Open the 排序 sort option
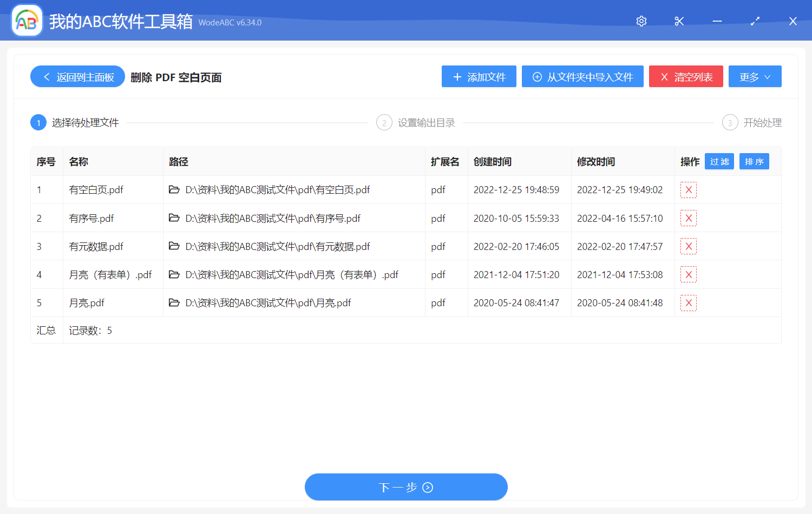Image resolution: width=812 pixels, height=514 pixels. point(754,161)
